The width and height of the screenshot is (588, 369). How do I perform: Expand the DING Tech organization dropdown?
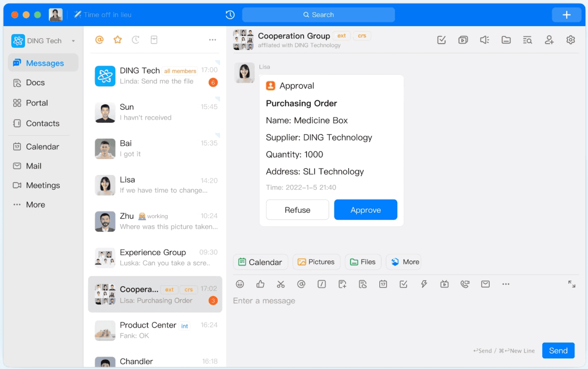point(73,41)
